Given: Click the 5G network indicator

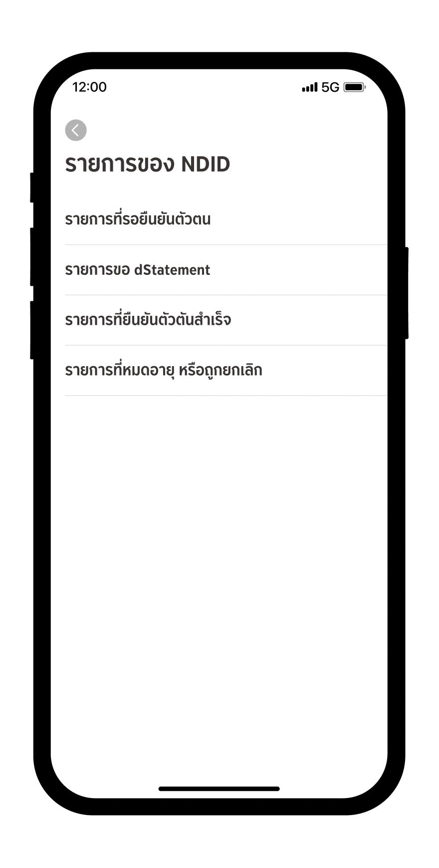Looking at the screenshot, I should click(330, 87).
